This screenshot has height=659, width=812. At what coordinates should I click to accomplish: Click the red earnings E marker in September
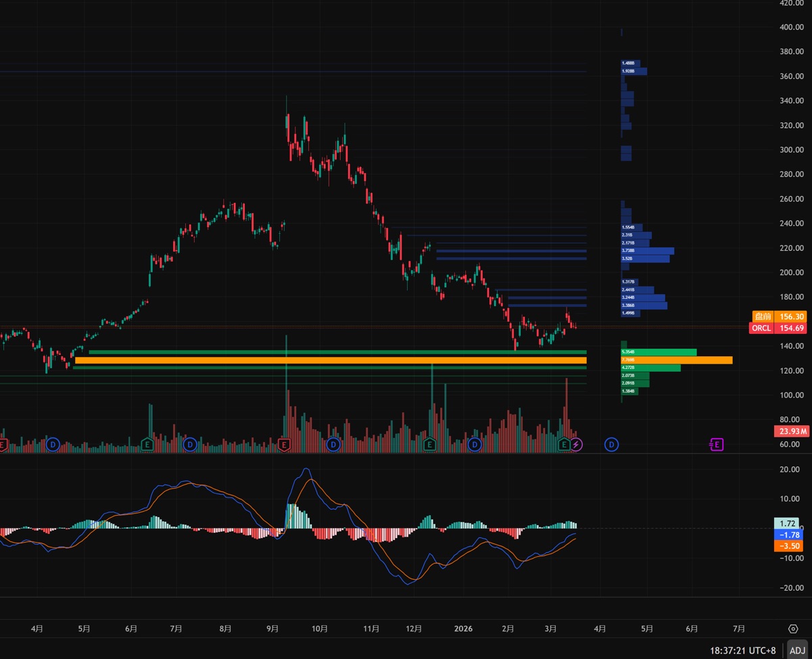pos(284,445)
